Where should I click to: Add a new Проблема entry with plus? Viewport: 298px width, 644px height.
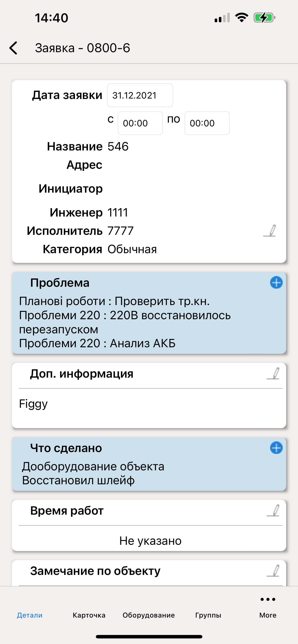coord(276,283)
